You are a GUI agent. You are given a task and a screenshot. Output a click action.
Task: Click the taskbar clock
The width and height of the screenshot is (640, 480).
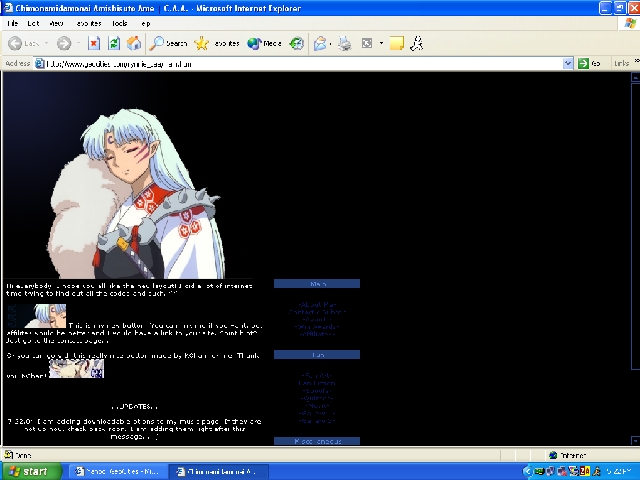coord(619,471)
